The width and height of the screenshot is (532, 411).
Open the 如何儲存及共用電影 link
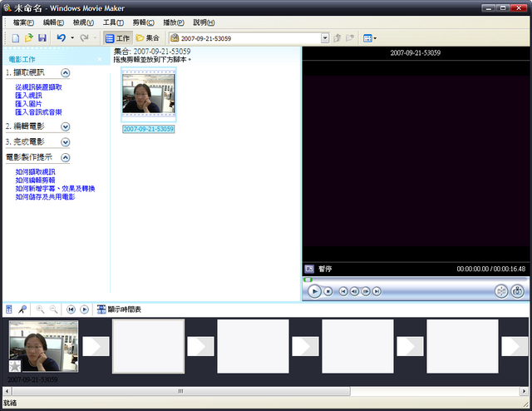pos(45,196)
